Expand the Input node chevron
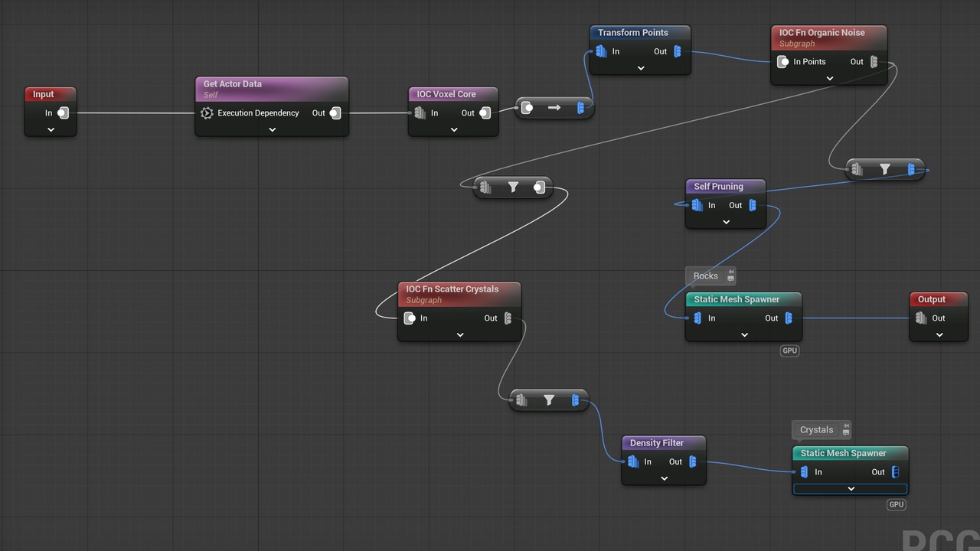Viewport: 980px width, 551px height. 51,130
